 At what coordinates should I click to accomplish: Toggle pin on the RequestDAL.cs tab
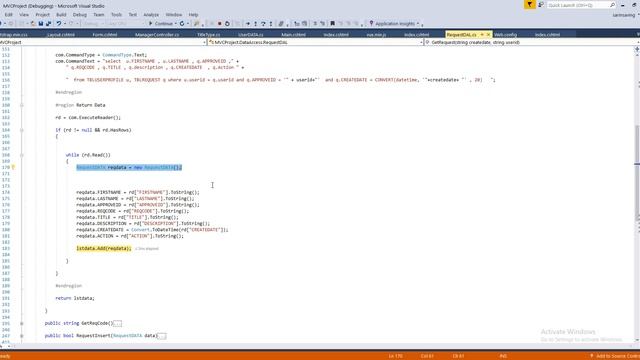pyautogui.click(x=482, y=35)
